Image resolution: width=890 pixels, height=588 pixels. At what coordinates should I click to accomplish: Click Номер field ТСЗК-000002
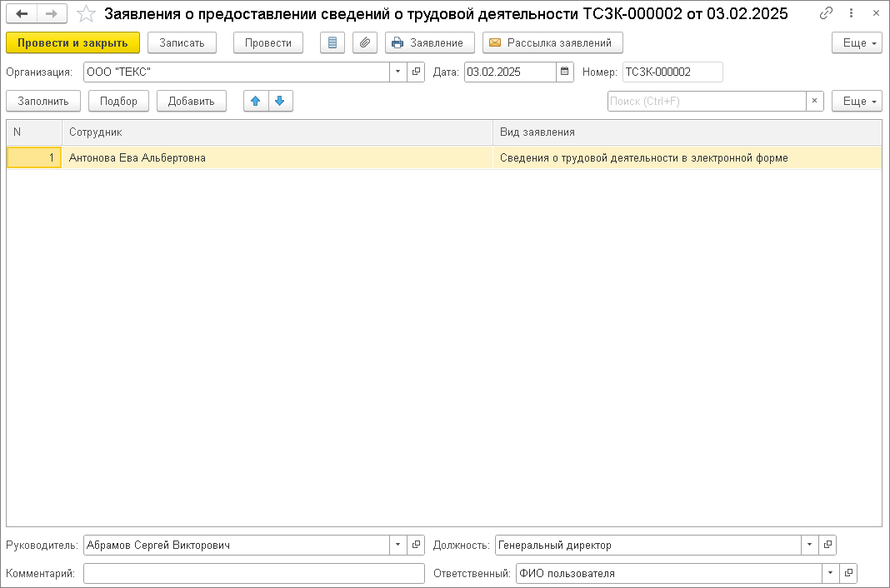coord(672,72)
